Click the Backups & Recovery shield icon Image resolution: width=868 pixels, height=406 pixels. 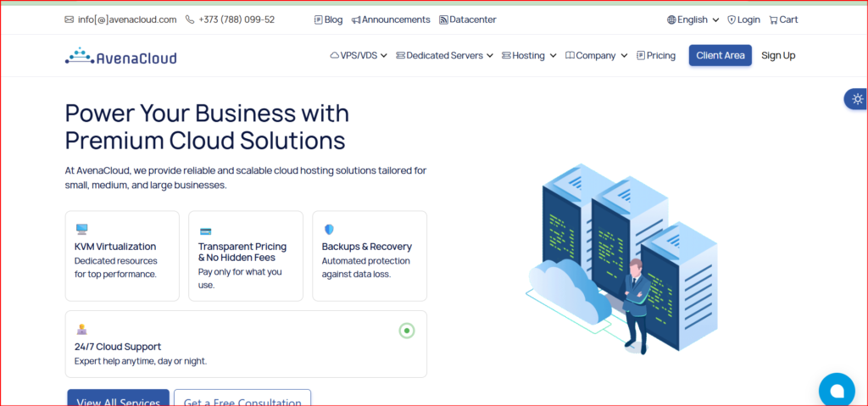tap(329, 229)
